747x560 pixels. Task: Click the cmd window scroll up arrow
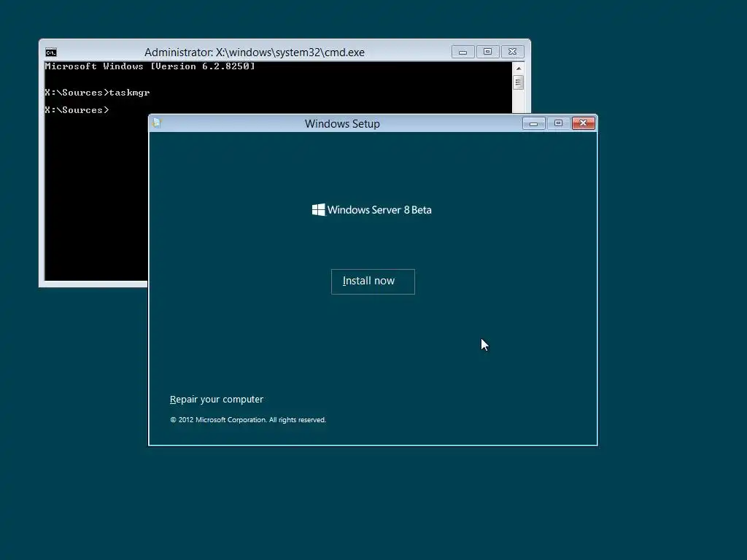pos(519,69)
